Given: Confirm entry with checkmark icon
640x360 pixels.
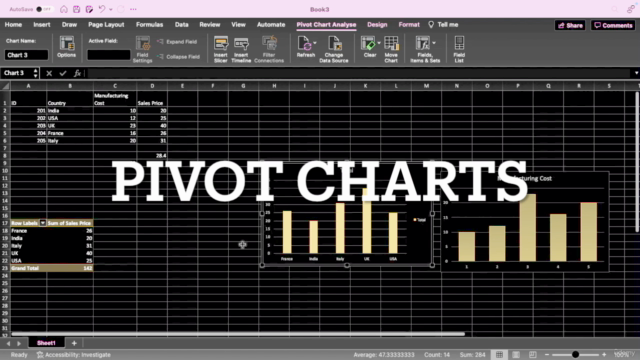Looking at the screenshot, I should (63, 73).
